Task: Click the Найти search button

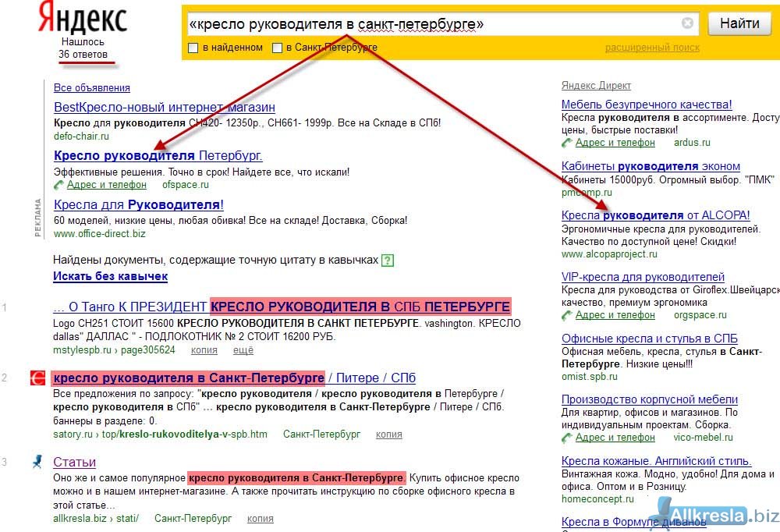Action: [x=739, y=23]
